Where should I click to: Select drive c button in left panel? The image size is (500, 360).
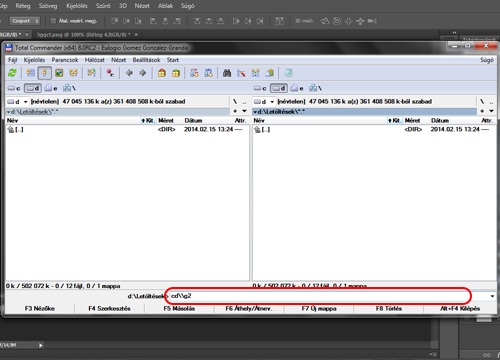[14, 88]
